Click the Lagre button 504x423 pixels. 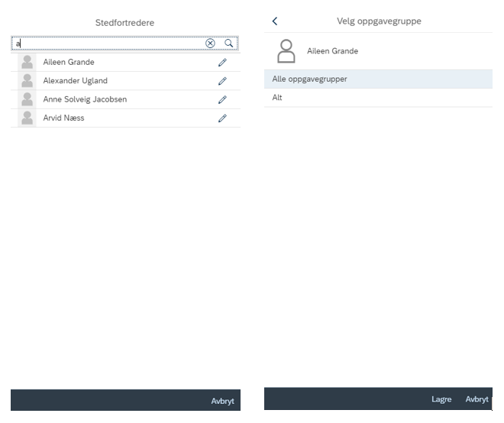click(441, 399)
